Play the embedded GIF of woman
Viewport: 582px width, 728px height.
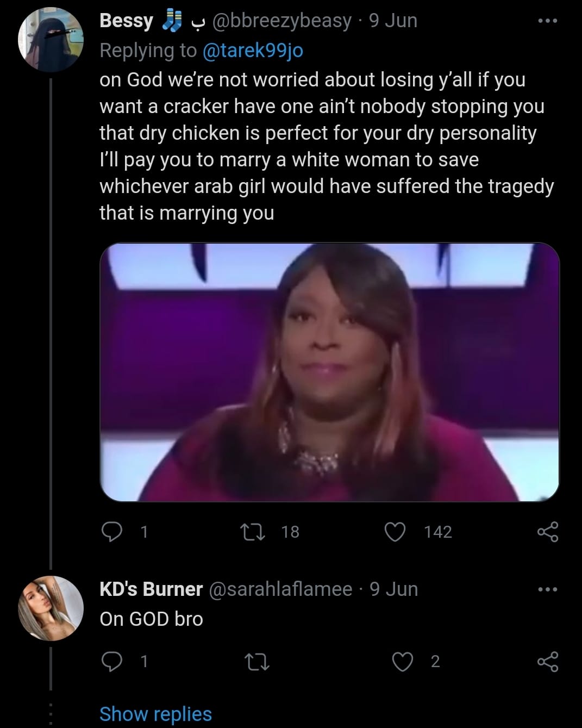coord(329,372)
